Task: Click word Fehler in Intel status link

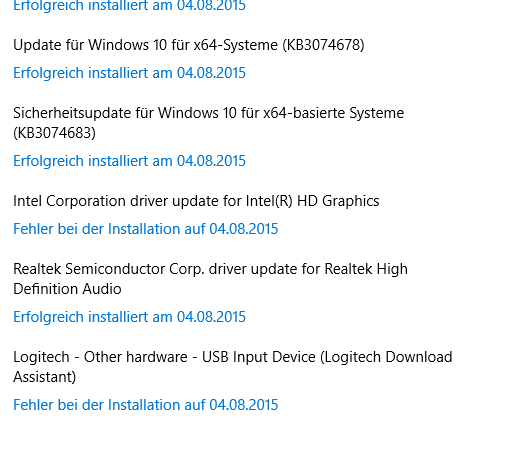Action: point(33,229)
